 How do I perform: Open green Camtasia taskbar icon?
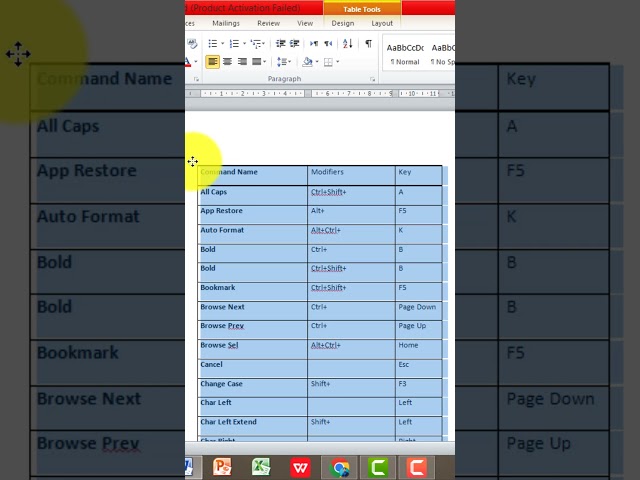point(378,467)
